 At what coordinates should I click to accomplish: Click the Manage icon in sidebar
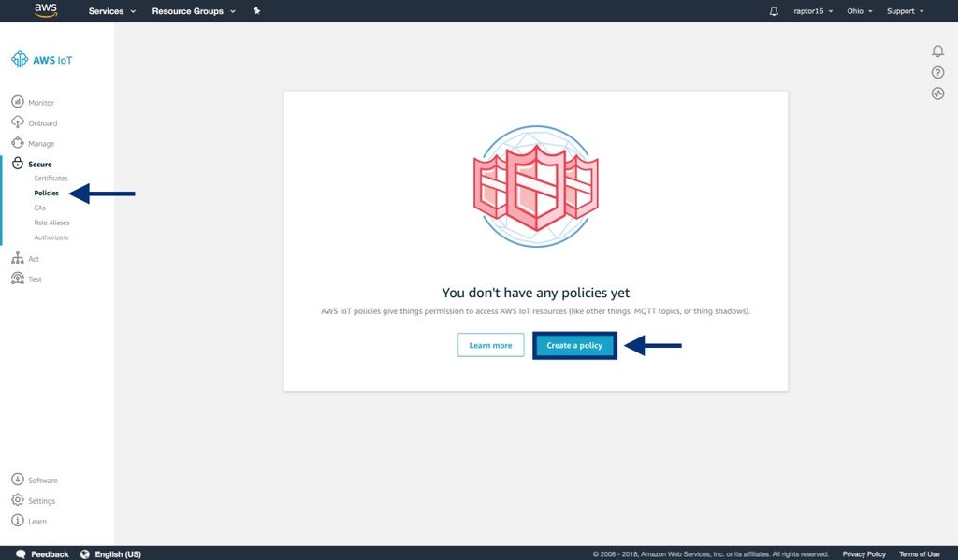18,143
